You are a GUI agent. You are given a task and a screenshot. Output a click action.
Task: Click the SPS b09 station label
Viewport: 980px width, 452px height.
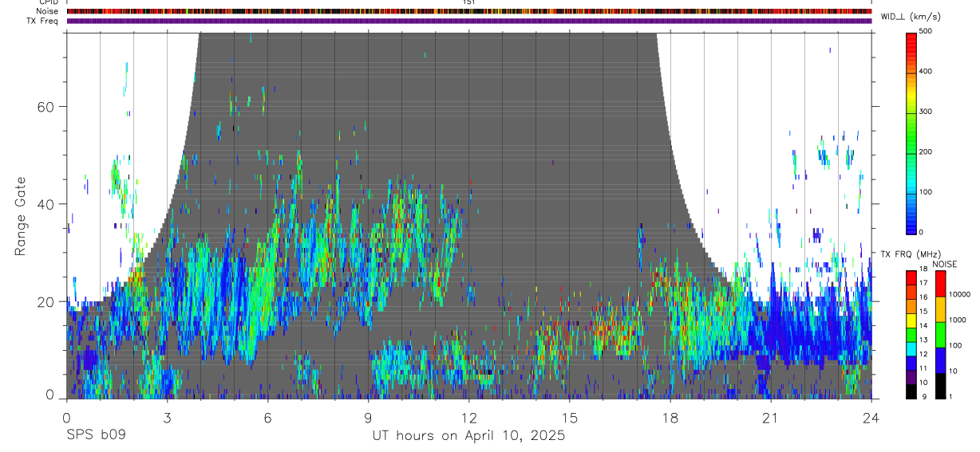(x=95, y=435)
